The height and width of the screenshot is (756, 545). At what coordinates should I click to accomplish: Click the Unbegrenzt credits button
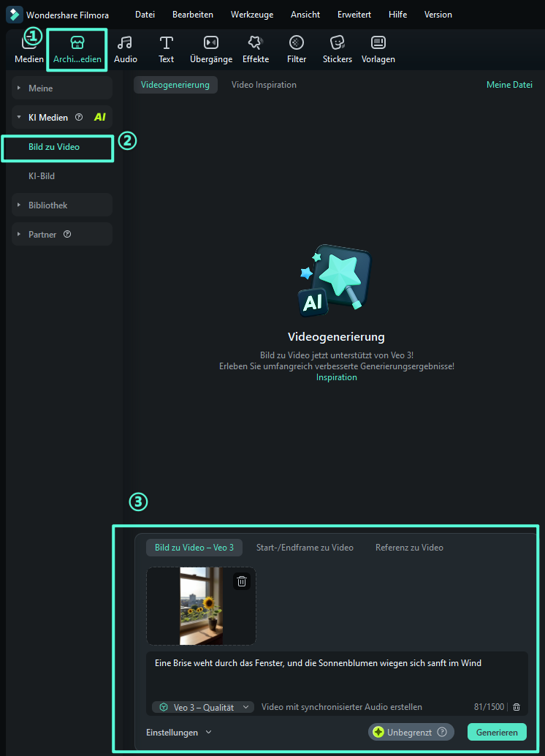(x=411, y=732)
